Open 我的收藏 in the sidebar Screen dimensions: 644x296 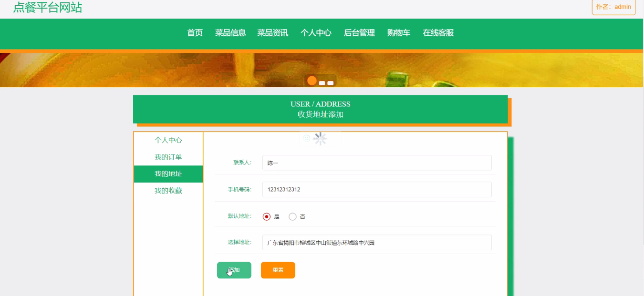click(168, 191)
